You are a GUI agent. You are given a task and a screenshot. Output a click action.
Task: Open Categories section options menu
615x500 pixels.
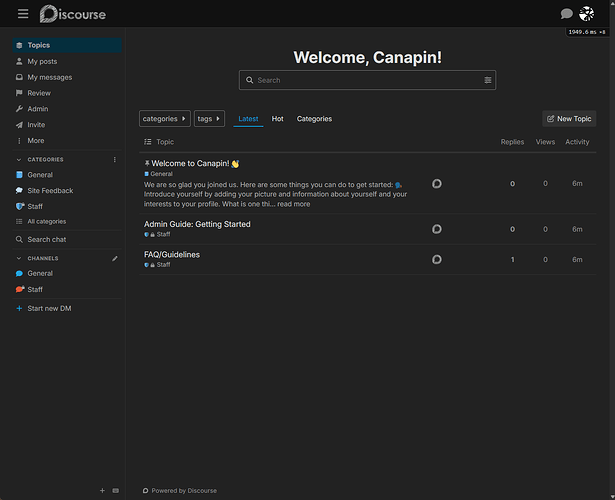115,160
